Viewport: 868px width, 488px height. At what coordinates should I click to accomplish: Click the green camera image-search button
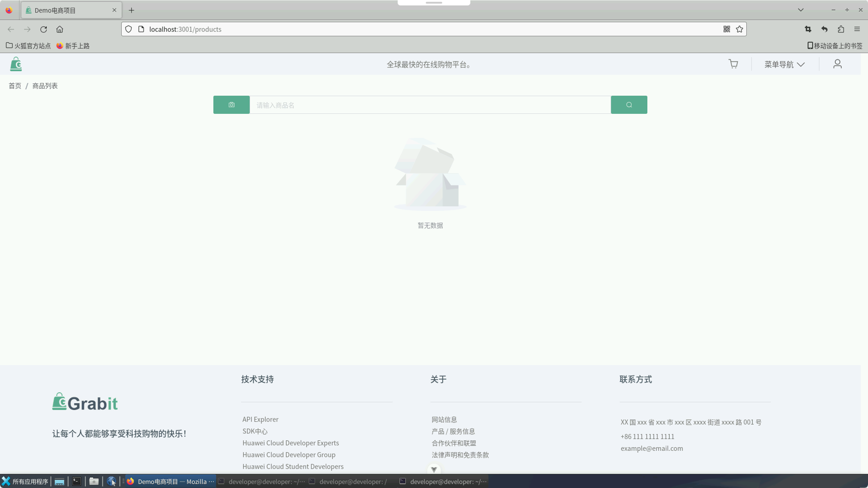[x=231, y=105]
